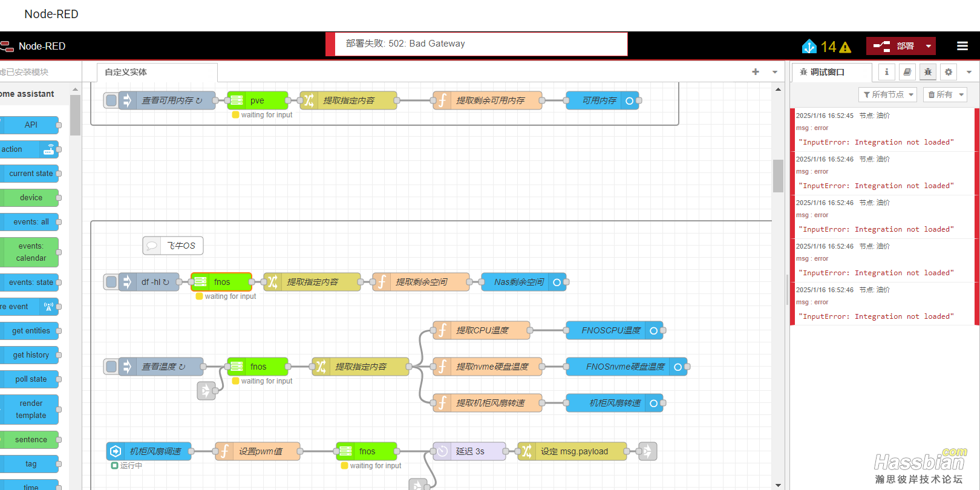The width and height of the screenshot is (980, 490).
Task: Add the current state palette node
Action: (30, 174)
